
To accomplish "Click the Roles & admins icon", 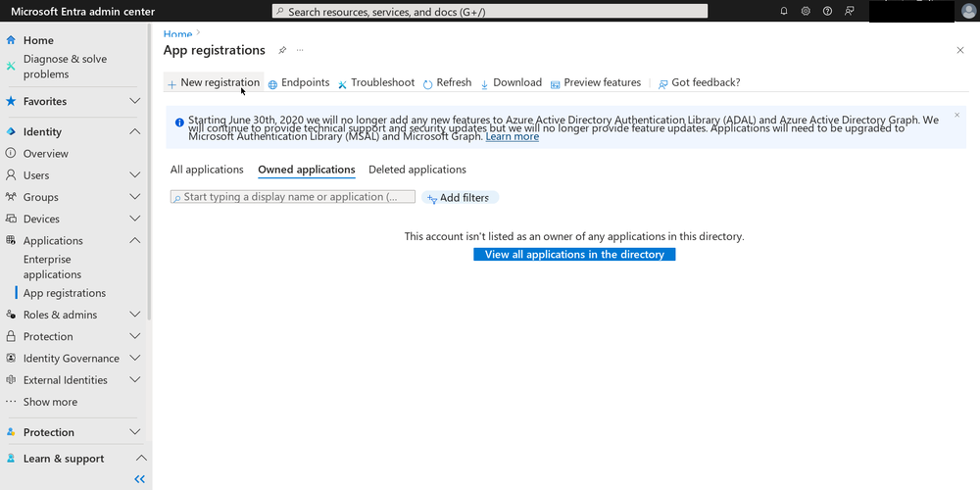I will (11, 315).
